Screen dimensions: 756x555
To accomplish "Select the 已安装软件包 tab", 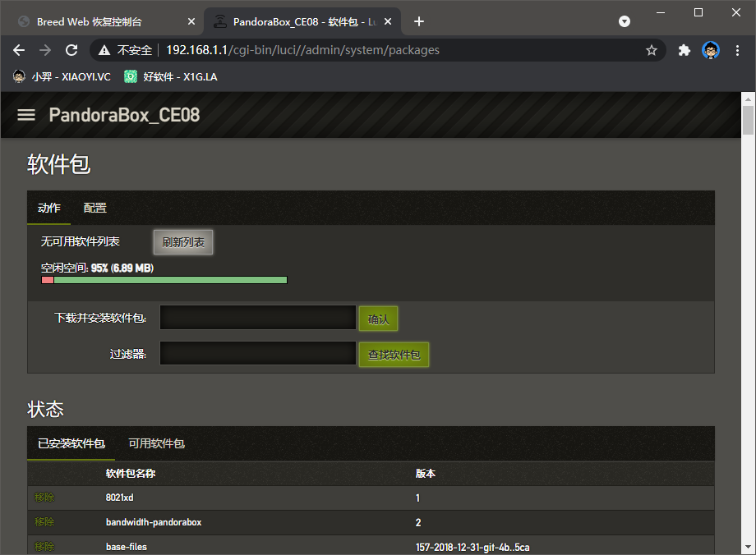I will [x=71, y=443].
